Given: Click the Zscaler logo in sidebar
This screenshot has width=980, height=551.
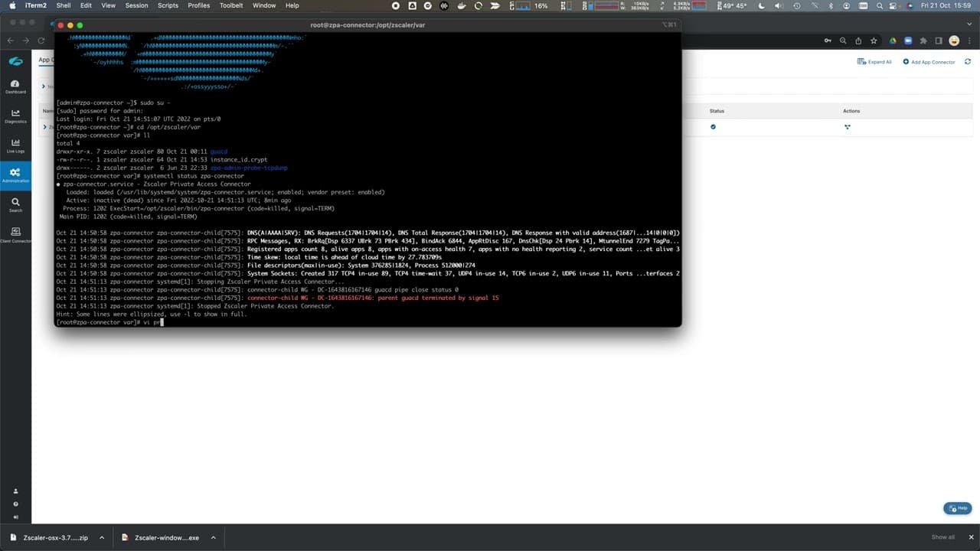Looking at the screenshot, I should 15,61.
